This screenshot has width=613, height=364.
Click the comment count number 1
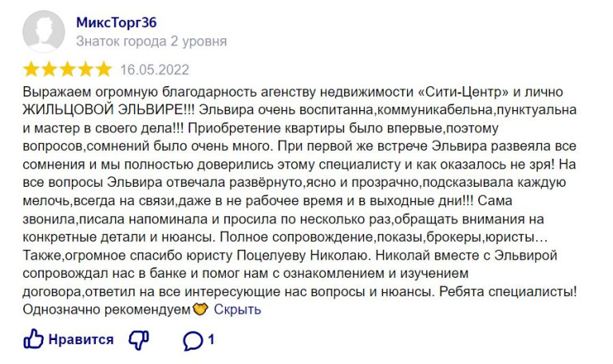pos(211,339)
